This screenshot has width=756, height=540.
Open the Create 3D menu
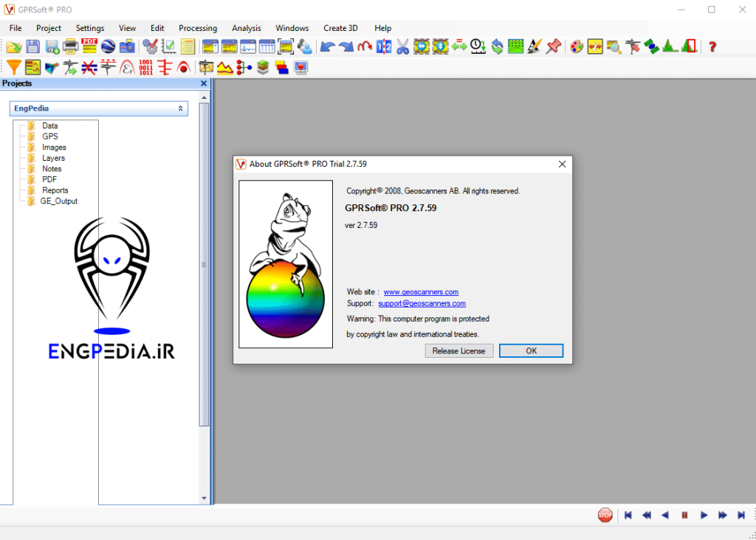(340, 28)
